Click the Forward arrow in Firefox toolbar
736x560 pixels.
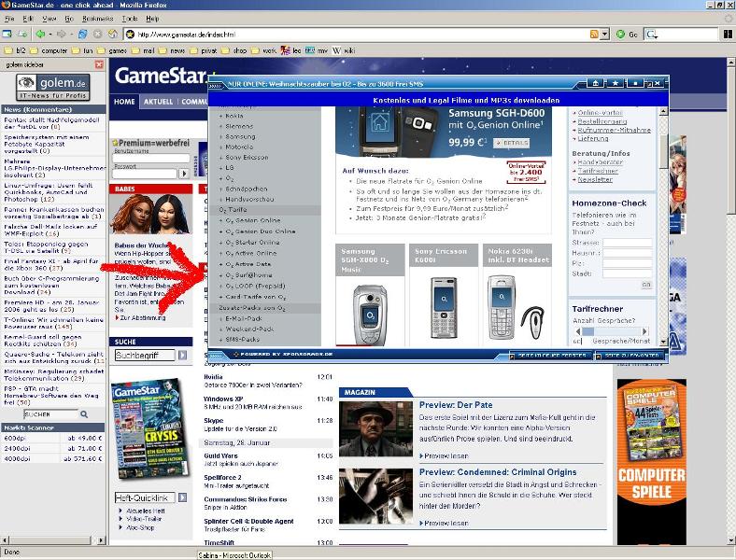click(x=61, y=34)
